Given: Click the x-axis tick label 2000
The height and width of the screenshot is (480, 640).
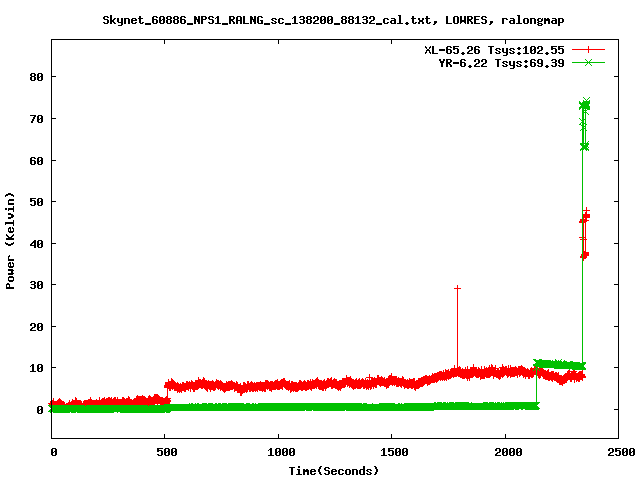Looking at the screenshot, I should 508,452.
